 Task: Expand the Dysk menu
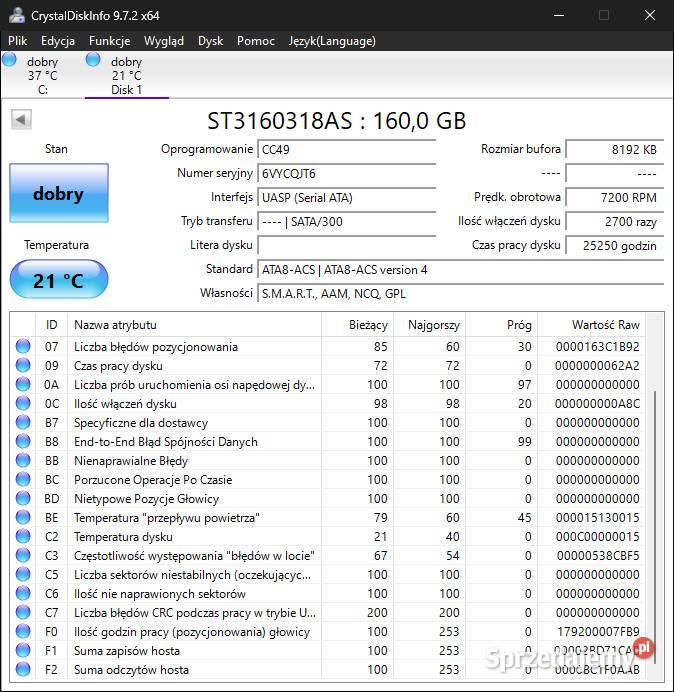click(x=211, y=41)
